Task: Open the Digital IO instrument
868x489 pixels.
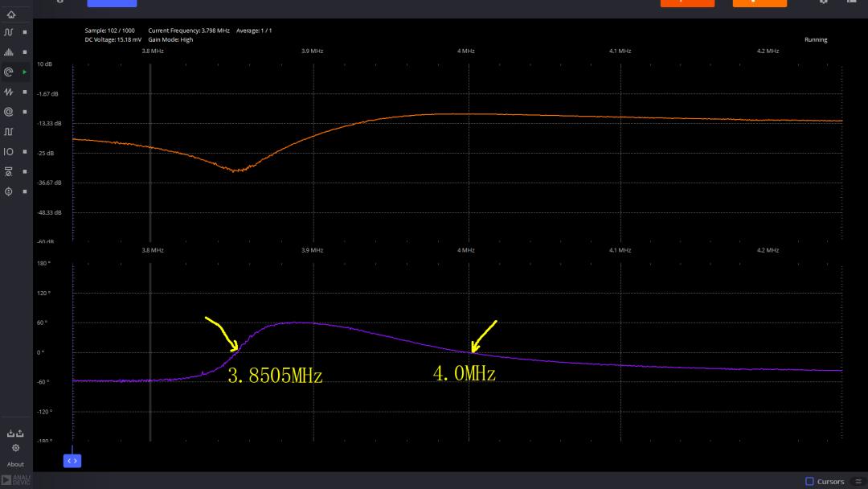Action: [x=9, y=151]
